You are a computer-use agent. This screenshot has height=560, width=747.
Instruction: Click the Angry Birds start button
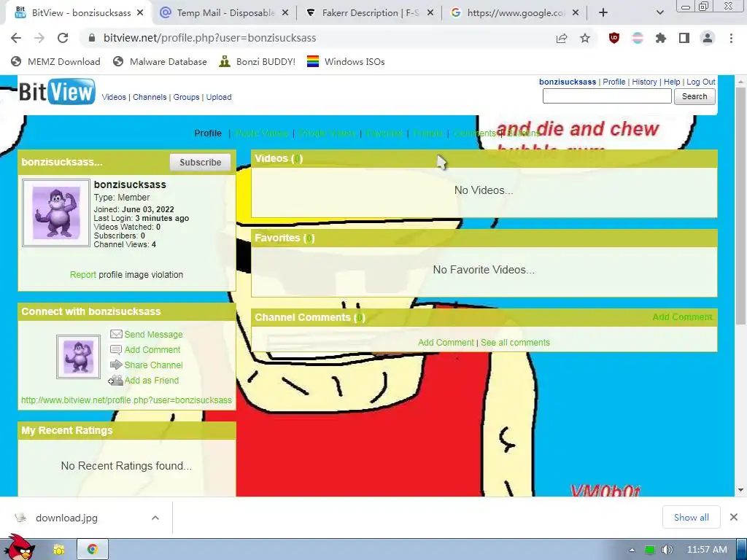tap(19, 548)
